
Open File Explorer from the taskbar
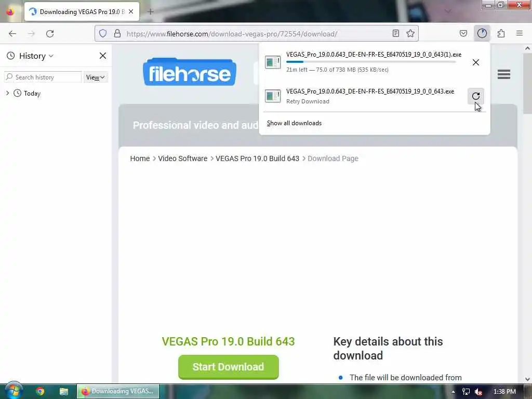tap(64, 391)
